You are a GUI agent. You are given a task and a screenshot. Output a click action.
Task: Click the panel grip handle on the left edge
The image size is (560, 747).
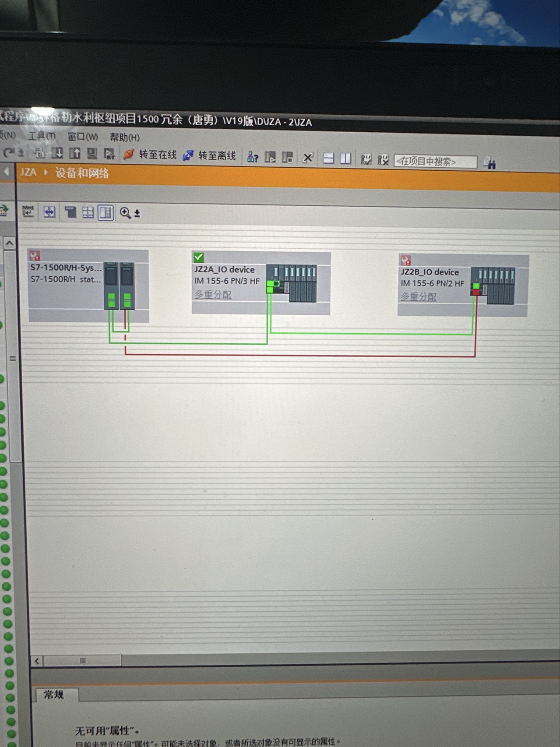coord(12,358)
